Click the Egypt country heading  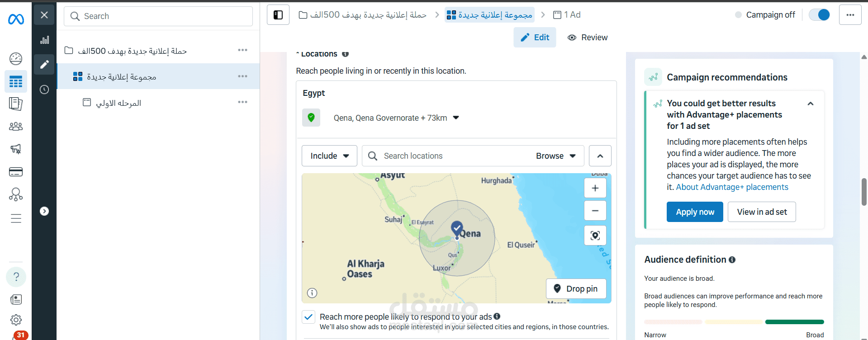314,93
